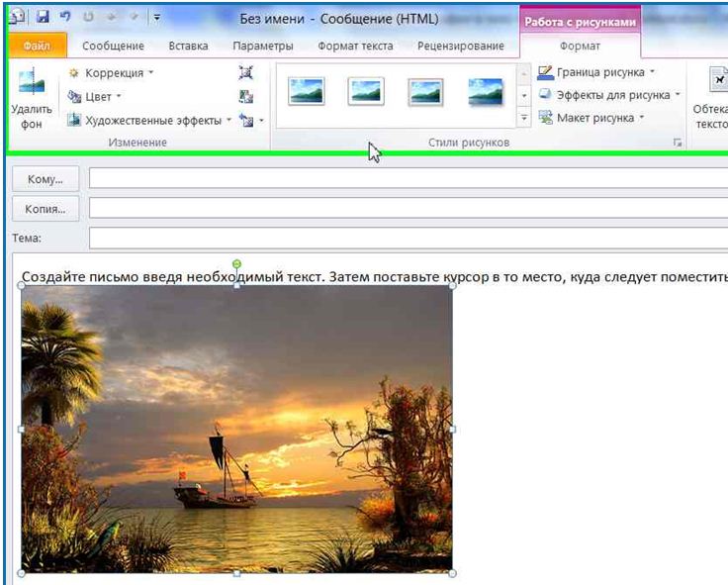Switch to the Формат текста tab
Image resolution: width=728 pixels, height=585 pixels.
[355, 46]
